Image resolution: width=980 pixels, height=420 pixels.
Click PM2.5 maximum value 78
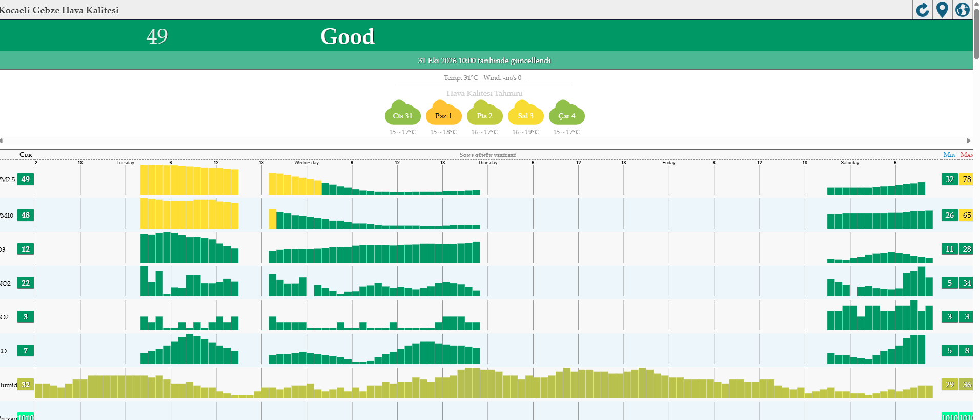tap(967, 179)
